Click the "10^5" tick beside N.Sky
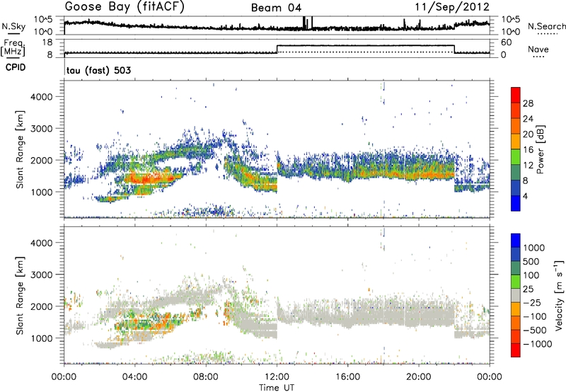 click(43, 20)
